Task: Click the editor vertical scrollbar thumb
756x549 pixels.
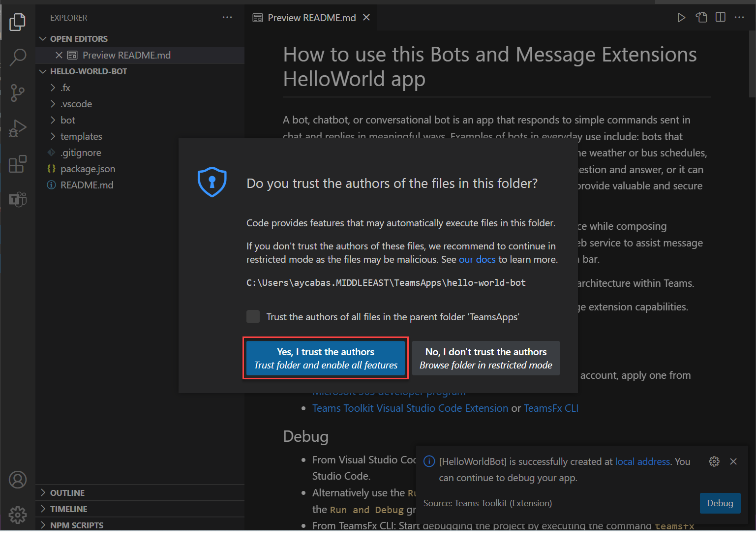Action: tap(752, 63)
